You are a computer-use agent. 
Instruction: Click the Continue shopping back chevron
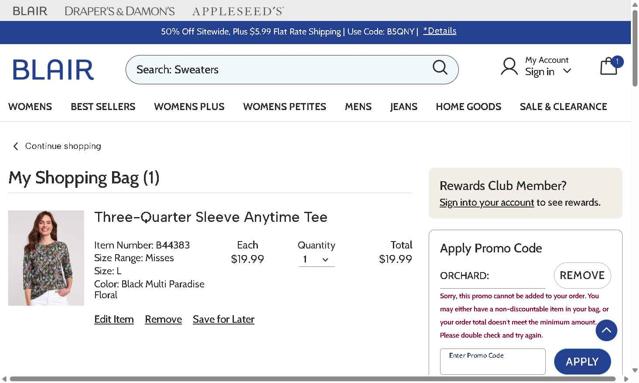[15, 146]
